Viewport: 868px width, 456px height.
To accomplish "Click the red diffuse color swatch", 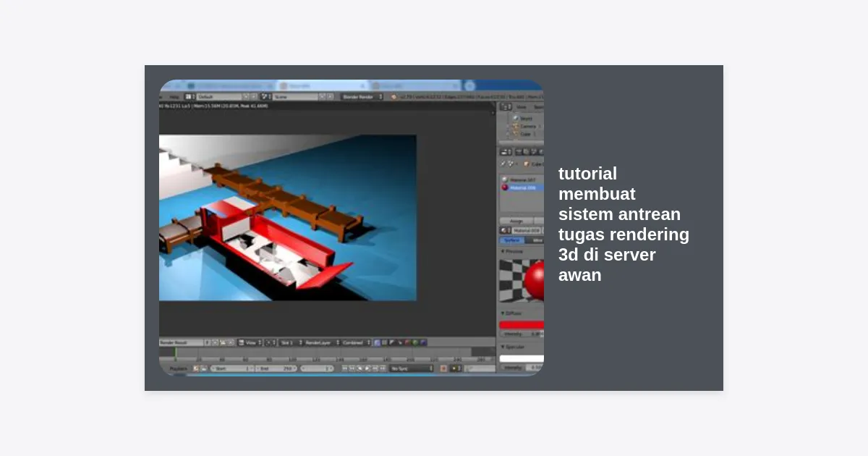I will pos(522,325).
